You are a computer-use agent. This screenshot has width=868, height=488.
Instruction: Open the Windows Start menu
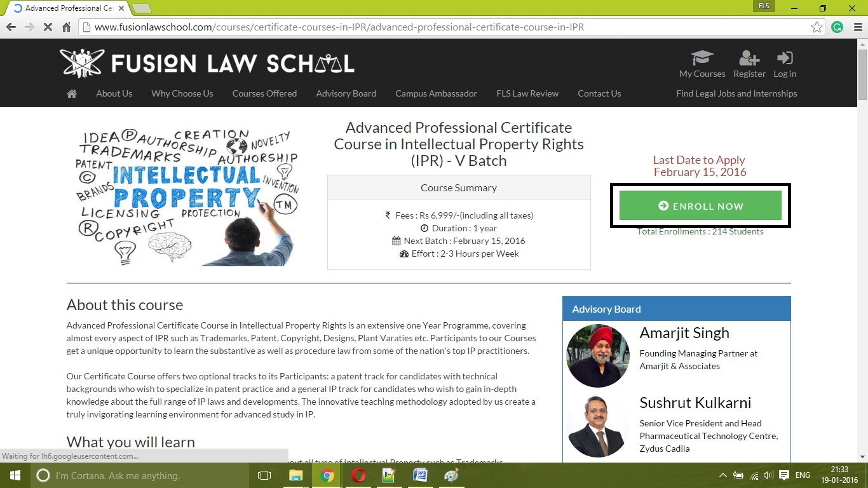click(x=15, y=475)
